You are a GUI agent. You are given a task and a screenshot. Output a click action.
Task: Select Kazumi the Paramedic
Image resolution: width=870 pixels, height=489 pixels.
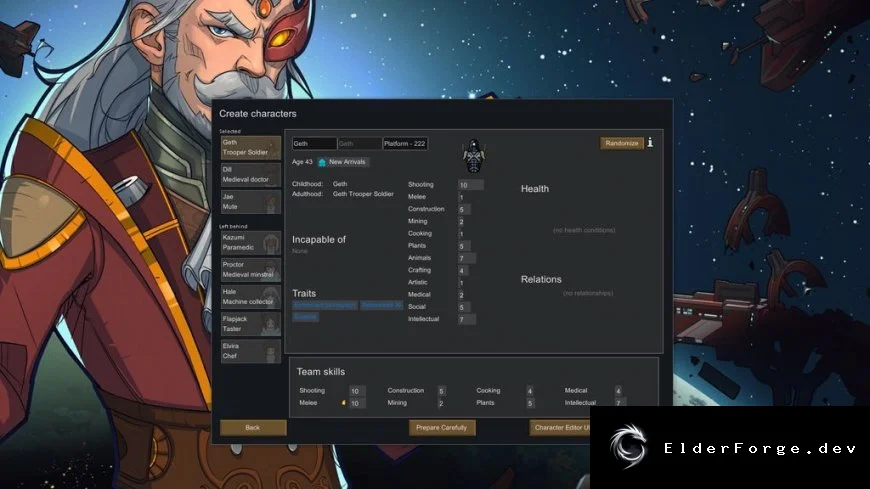[251, 243]
